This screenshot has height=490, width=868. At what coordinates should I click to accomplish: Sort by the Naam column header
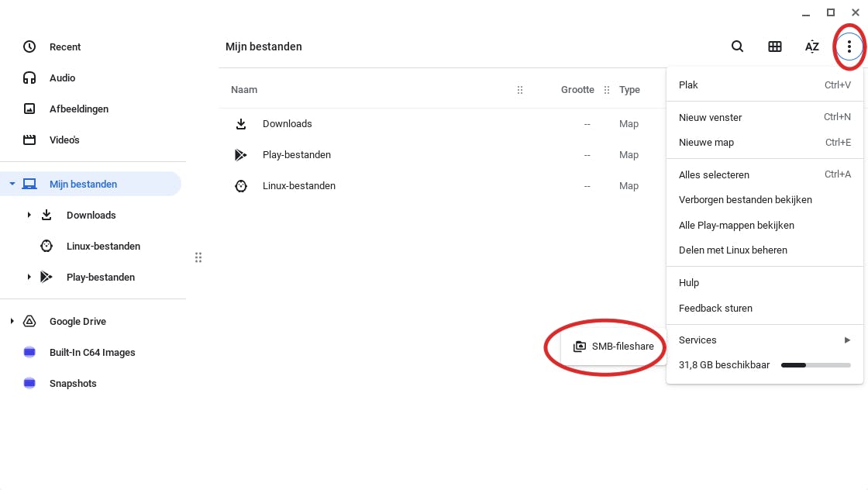[244, 90]
